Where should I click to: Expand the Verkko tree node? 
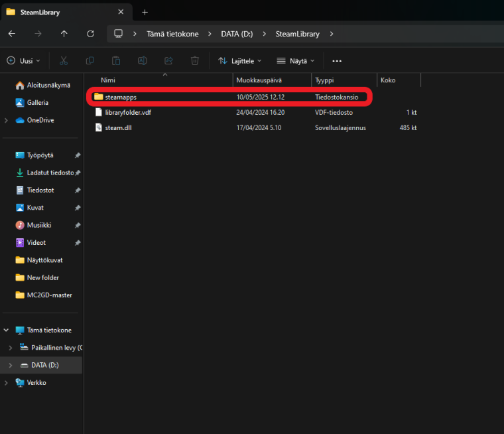[6, 382]
